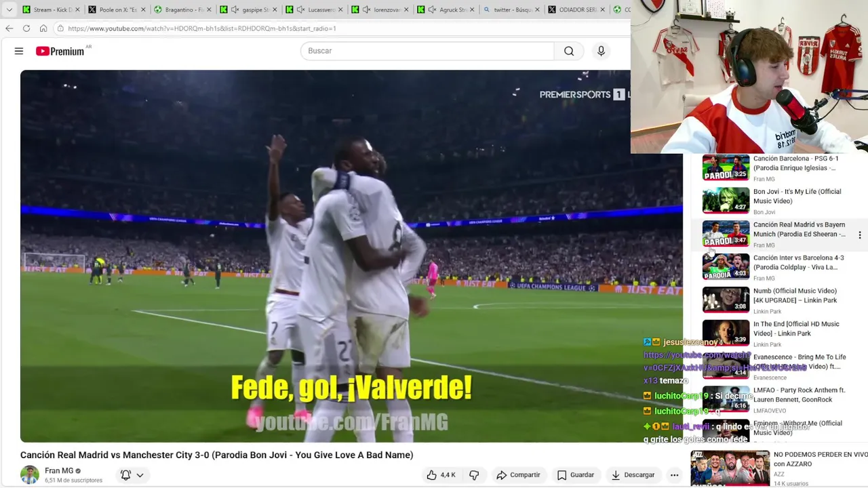The width and height of the screenshot is (868, 488).
Task: Open AZZARO live stream thumbnail
Action: pyautogui.click(x=730, y=468)
